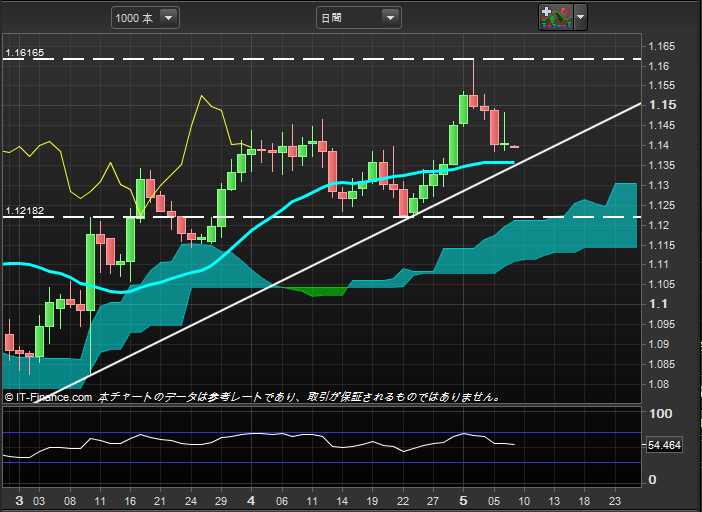Click the date label 08 on the time axis
The height and width of the screenshot is (512, 702).
70,501
